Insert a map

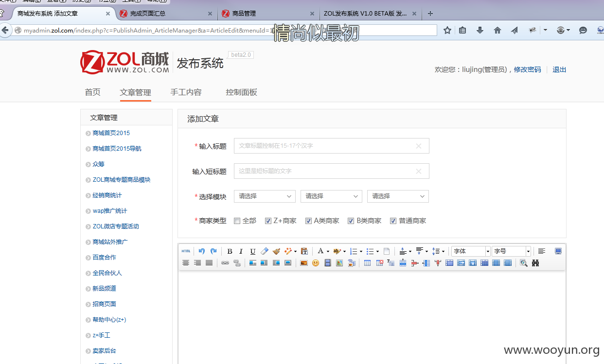point(339,263)
